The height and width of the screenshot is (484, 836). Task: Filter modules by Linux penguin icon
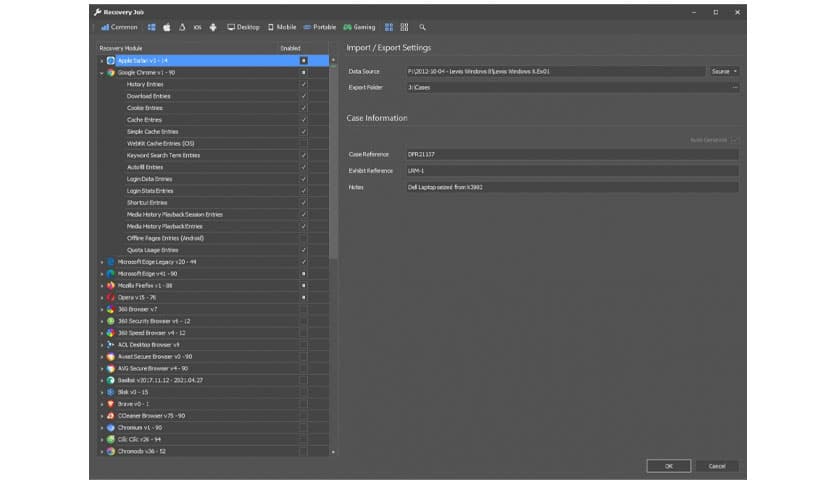(182, 27)
